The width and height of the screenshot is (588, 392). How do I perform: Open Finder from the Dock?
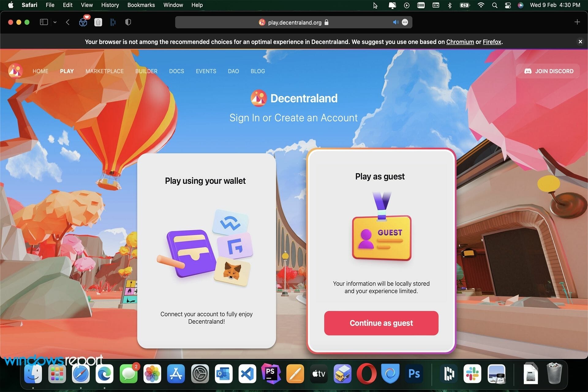pyautogui.click(x=33, y=374)
